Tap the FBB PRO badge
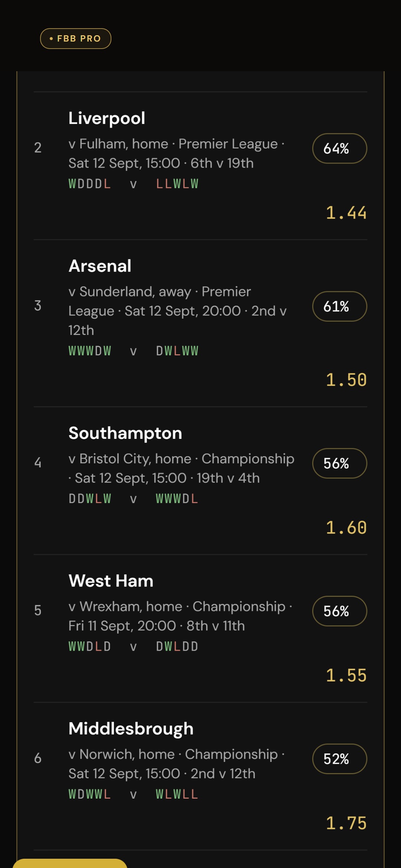401x868 pixels. coord(76,39)
